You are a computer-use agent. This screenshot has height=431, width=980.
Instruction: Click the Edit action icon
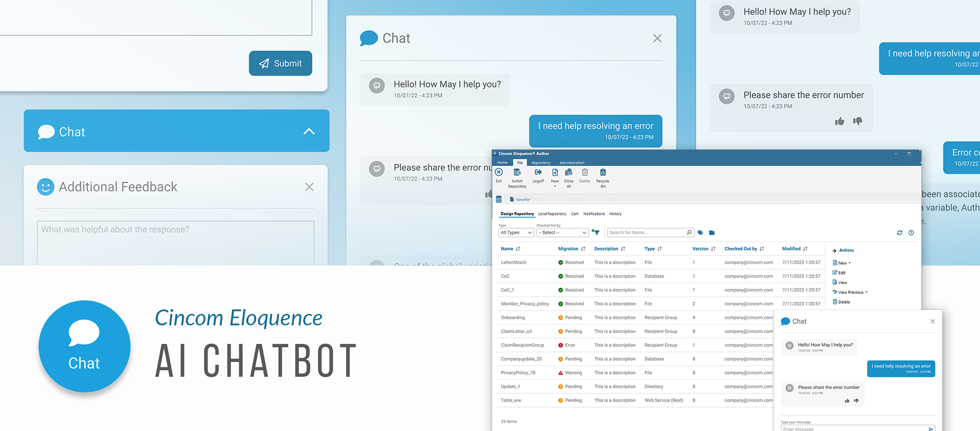[x=835, y=273]
